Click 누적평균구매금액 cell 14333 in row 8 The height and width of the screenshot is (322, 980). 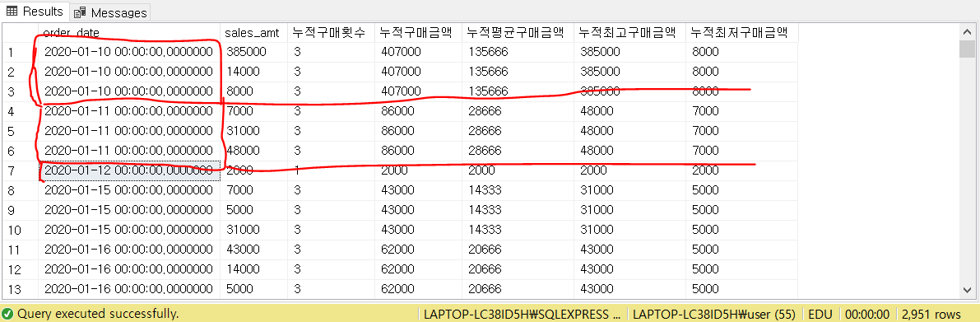(x=518, y=191)
